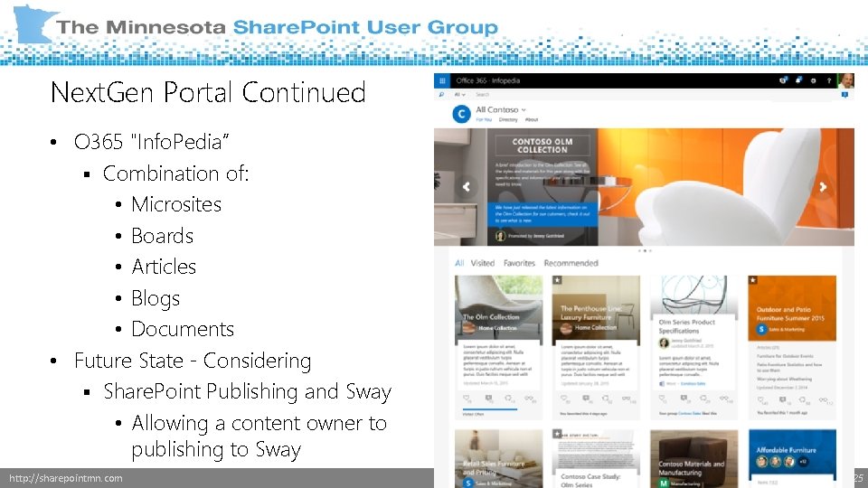This screenshot has width=868, height=488.
Task: Click the Future State - Considering bullet
Action: pos(193,361)
